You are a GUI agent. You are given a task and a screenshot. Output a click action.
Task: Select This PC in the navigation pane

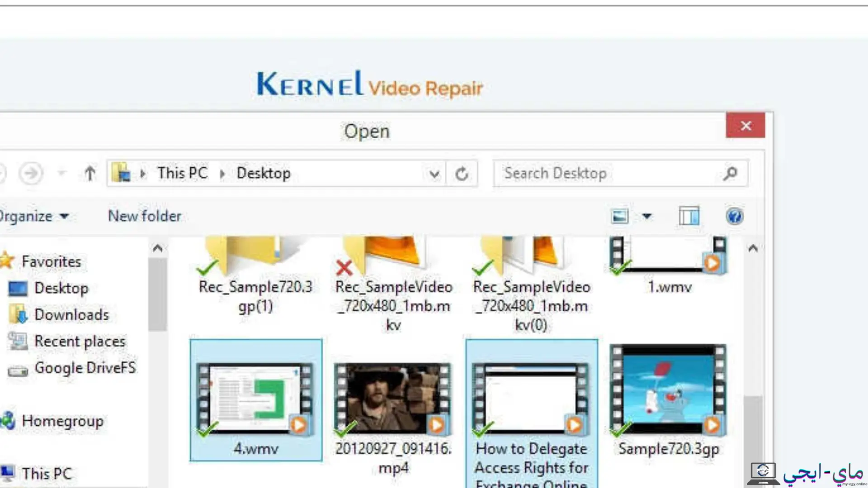47,474
